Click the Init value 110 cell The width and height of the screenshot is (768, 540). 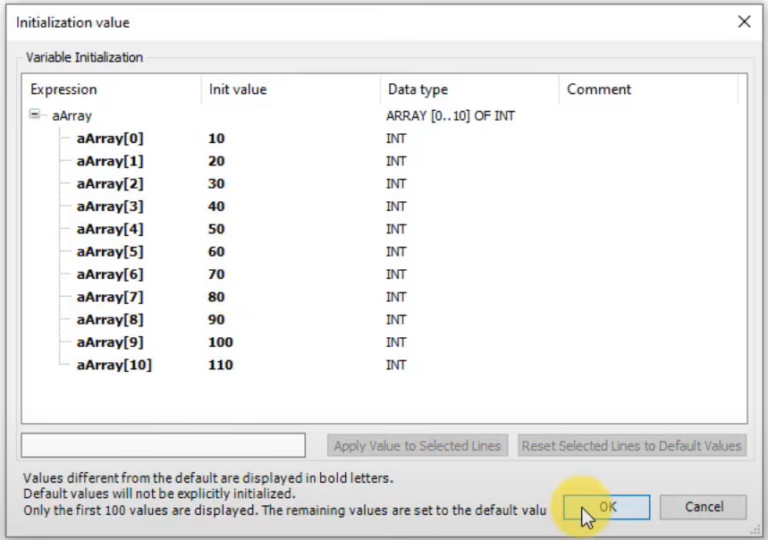point(221,365)
